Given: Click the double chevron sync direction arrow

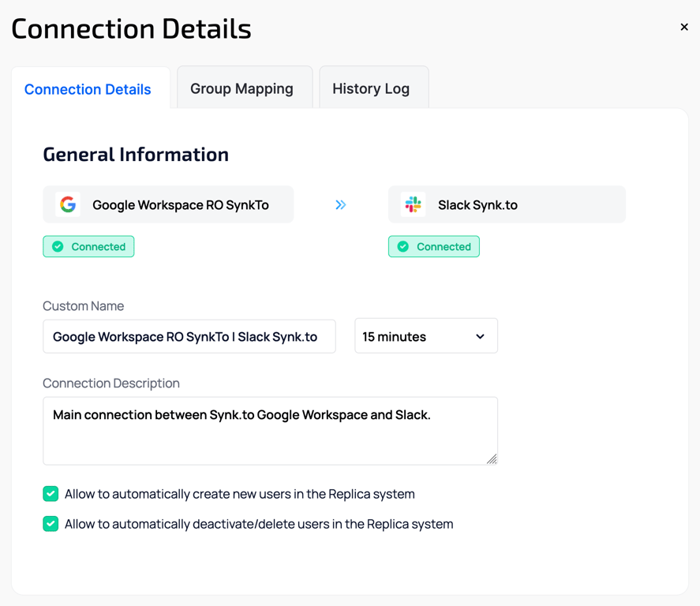Looking at the screenshot, I should click(x=341, y=205).
